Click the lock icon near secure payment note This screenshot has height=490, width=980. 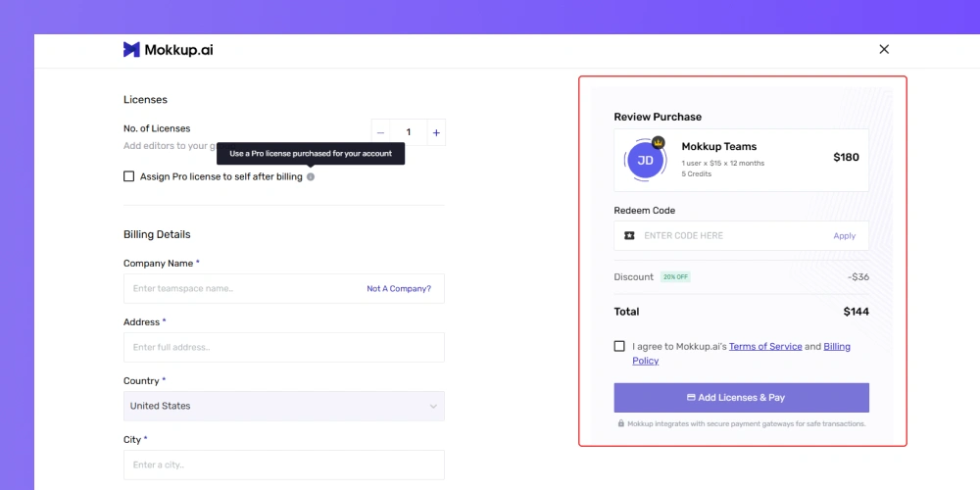pos(621,423)
